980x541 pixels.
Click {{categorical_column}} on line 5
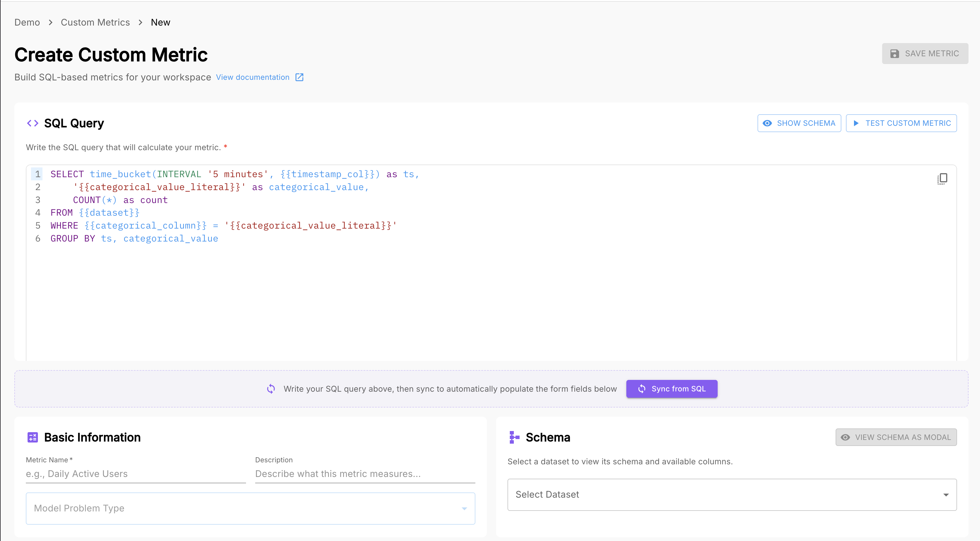coord(145,226)
